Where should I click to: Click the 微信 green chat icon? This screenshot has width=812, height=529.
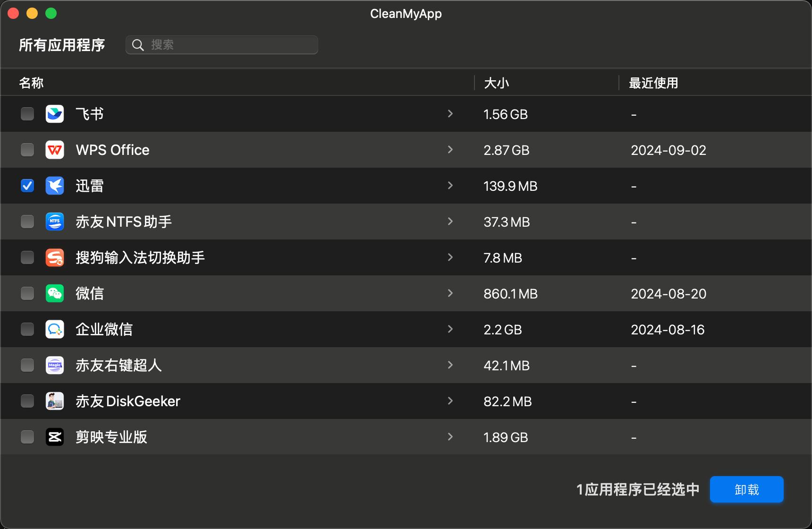pos(55,293)
